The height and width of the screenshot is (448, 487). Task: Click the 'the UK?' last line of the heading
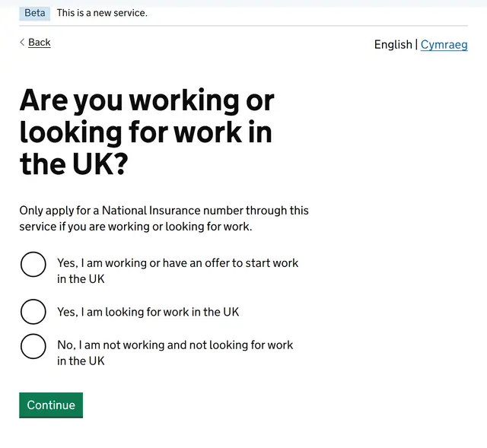[x=74, y=164]
